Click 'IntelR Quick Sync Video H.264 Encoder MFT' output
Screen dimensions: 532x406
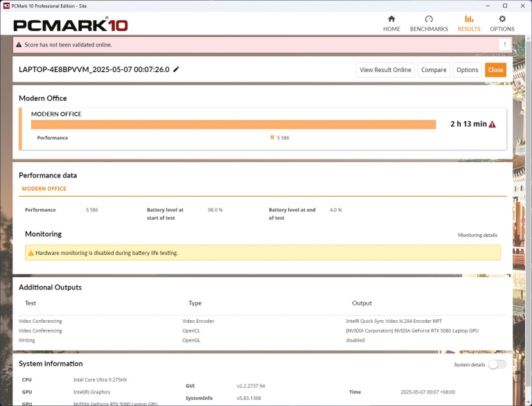[394, 321]
